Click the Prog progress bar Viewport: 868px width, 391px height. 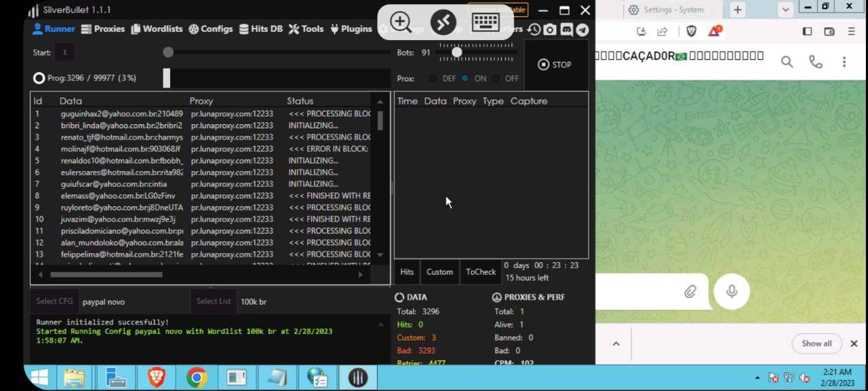(x=277, y=78)
